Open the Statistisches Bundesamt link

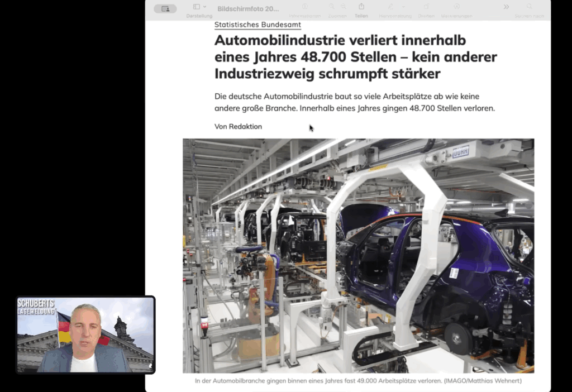click(x=258, y=25)
